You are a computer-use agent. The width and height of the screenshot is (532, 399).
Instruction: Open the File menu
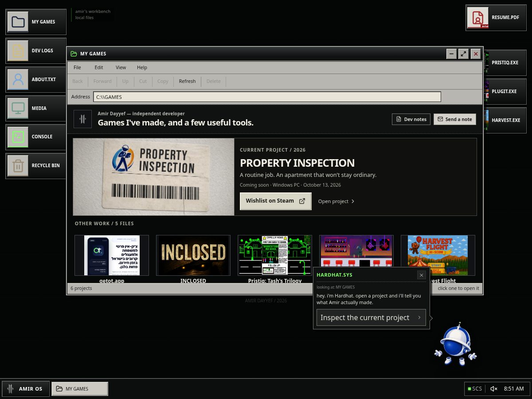point(77,67)
